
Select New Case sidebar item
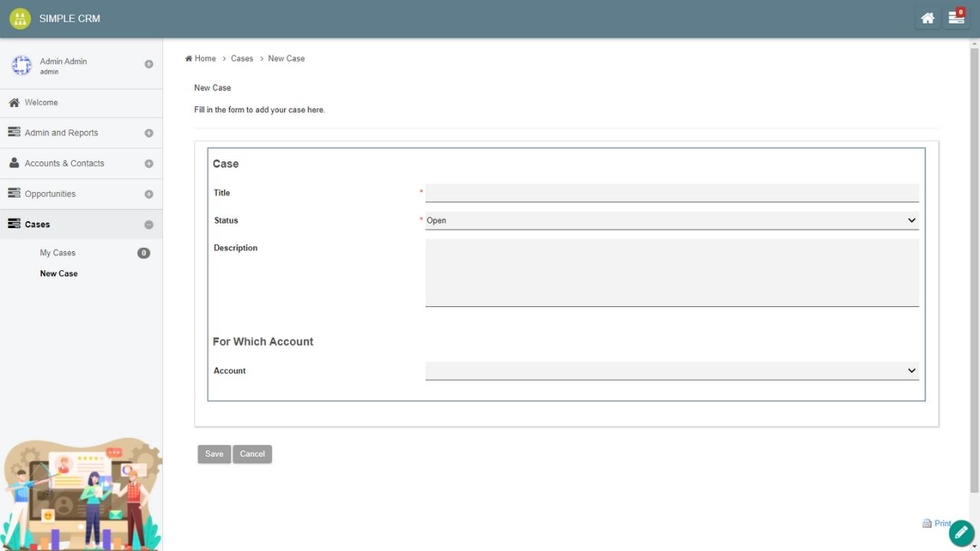(x=59, y=273)
